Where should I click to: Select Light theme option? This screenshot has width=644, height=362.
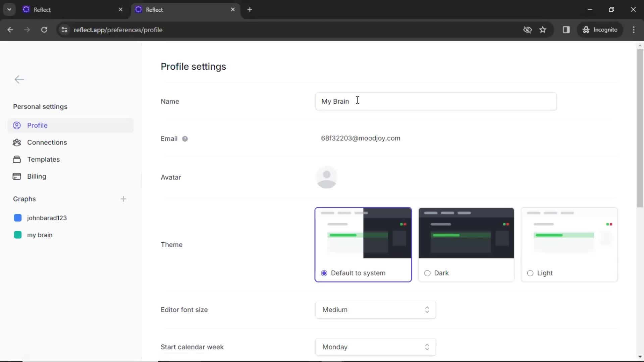point(530,273)
